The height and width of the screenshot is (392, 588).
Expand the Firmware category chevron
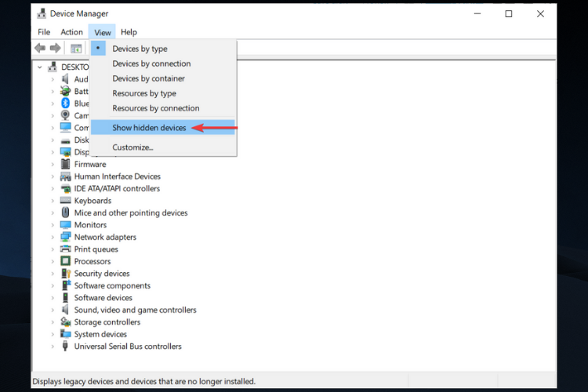[53, 165]
